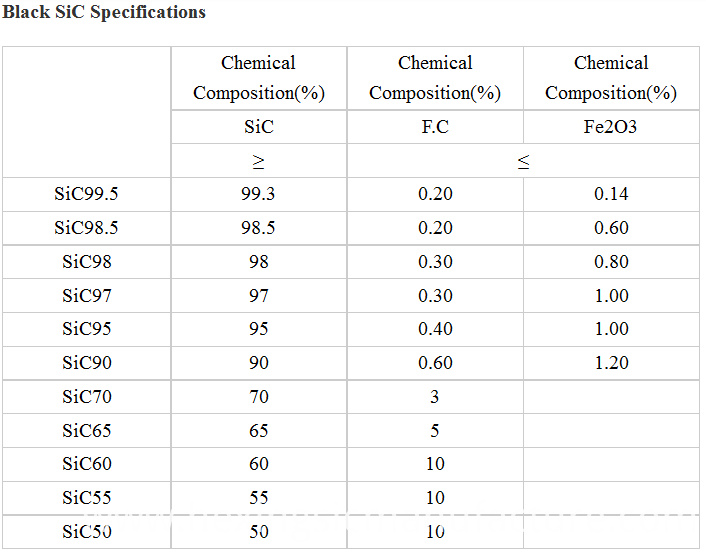The image size is (706, 553).
Task: Click the 0.40 F.C value for SiC95
Action: point(435,329)
